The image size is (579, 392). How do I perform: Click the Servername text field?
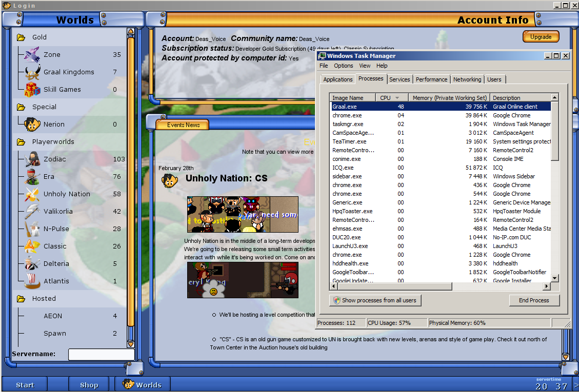[x=101, y=354]
